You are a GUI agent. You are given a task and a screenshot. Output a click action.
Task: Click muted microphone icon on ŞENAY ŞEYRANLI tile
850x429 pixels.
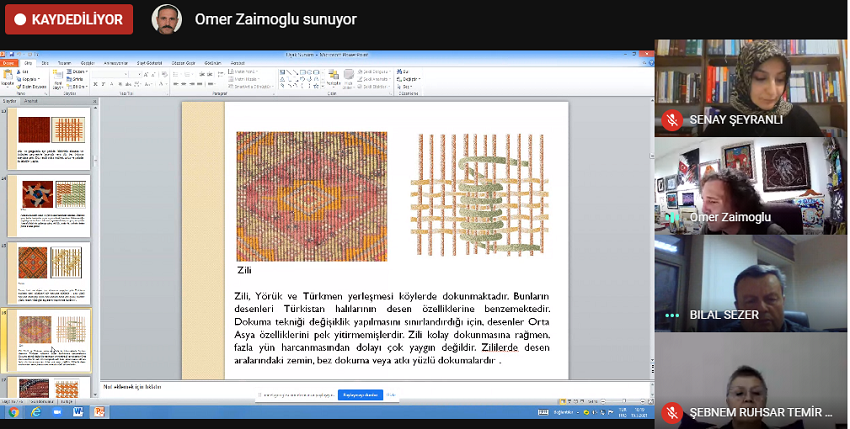coord(672,119)
